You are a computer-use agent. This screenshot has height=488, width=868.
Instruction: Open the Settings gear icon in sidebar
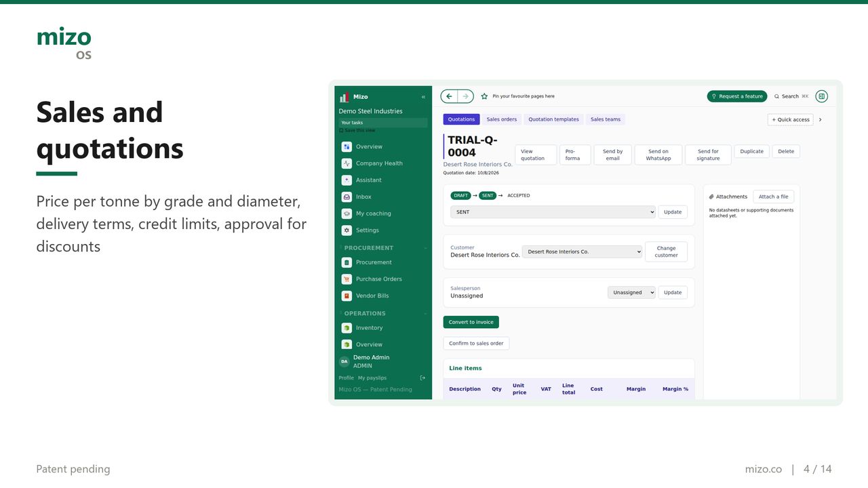tap(347, 230)
